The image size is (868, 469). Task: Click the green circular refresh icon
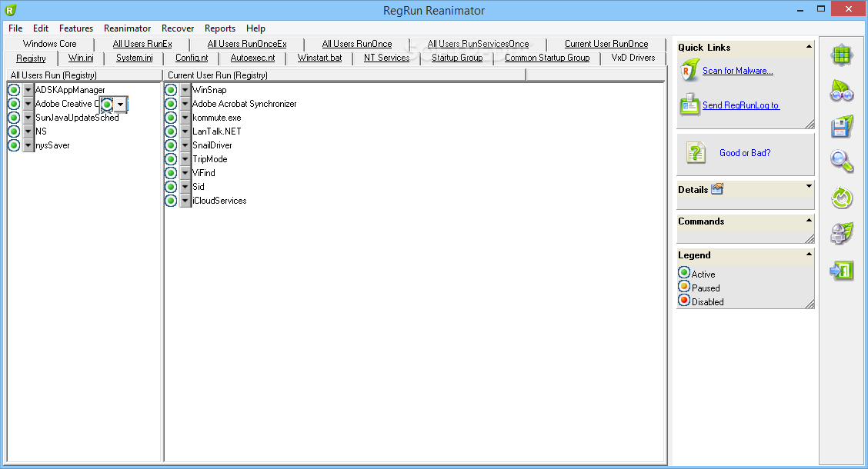pos(841,198)
